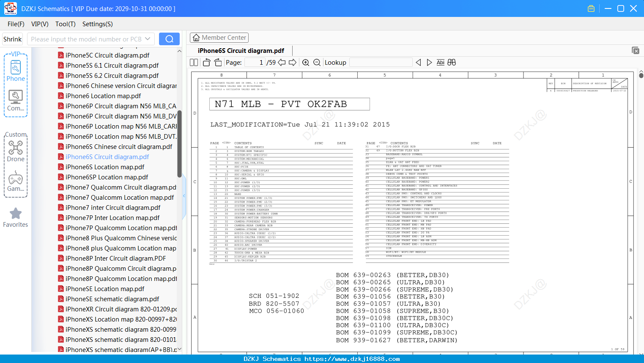Zoom out of the PDF page
This screenshot has width=644, height=363.
pyautogui.click(x=317, y=63)
